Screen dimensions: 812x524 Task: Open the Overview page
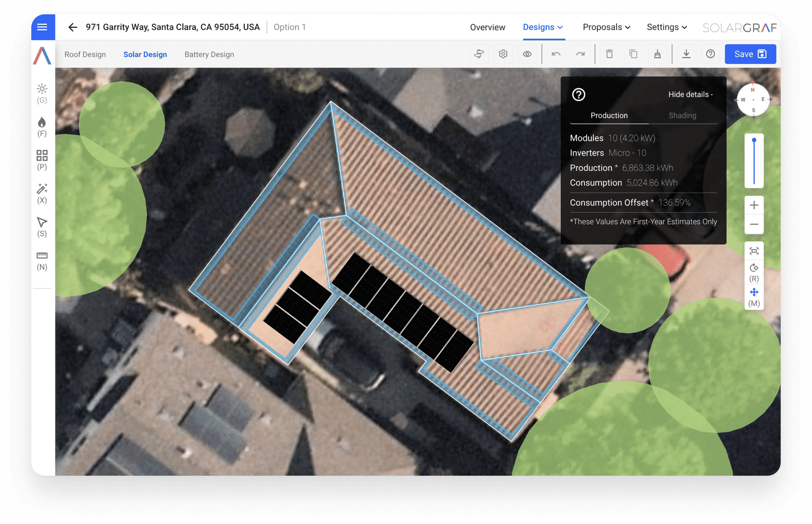coord(487,27)
